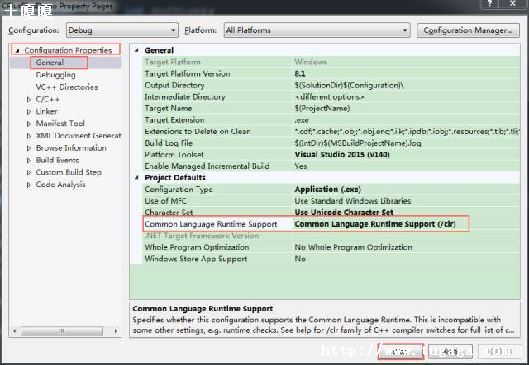
Task: Collapse the Project Defaults section
Action: (137, 177)
